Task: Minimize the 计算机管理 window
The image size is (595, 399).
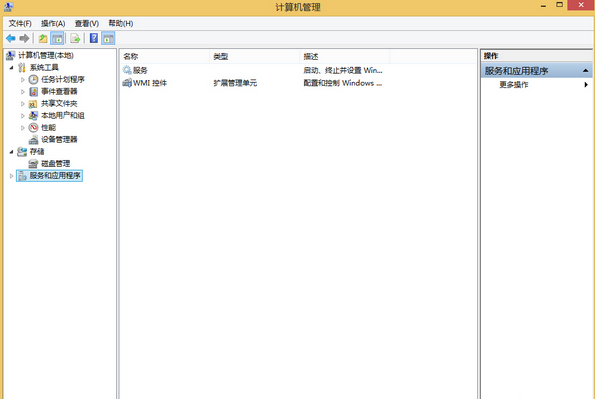Action: tap(543, 6)
